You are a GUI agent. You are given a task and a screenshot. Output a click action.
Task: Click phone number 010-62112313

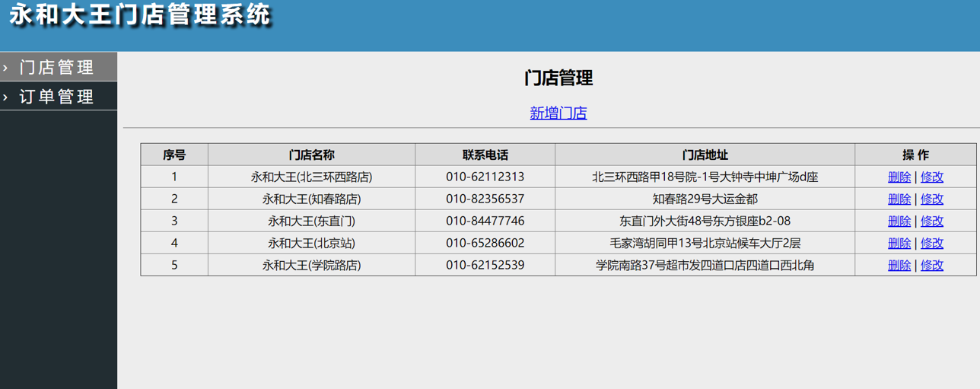pos(485,177)
